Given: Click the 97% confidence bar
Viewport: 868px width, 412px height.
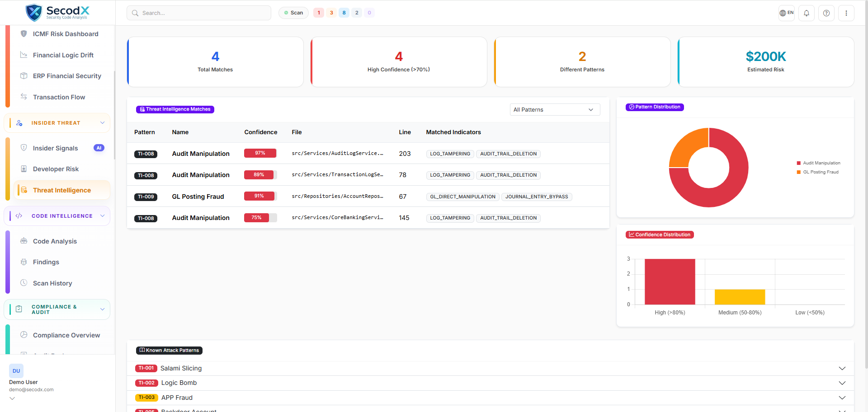Looking at the screenshot, I should click(x=260, y=153).
